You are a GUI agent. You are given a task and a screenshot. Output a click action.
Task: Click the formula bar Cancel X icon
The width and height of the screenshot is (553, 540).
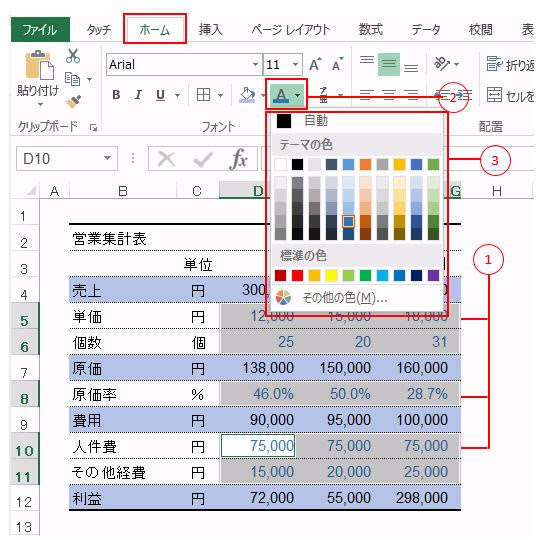pos(166,159)
